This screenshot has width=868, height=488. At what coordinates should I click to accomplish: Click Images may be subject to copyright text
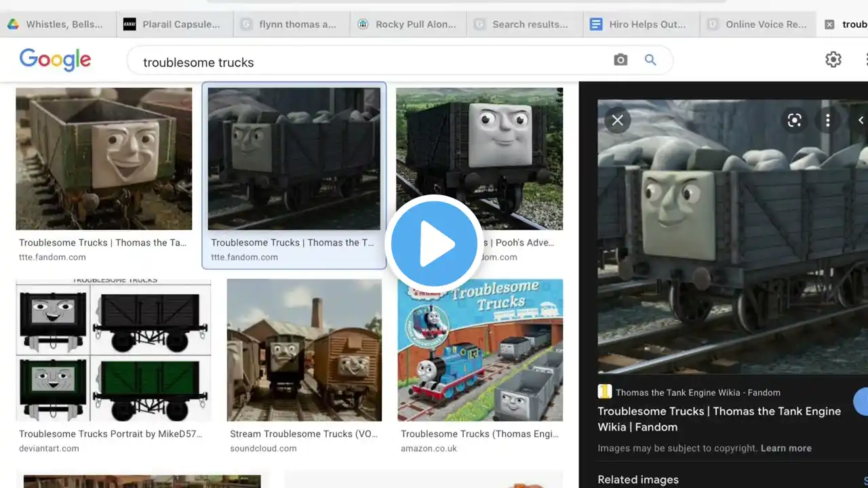(677, 448)
